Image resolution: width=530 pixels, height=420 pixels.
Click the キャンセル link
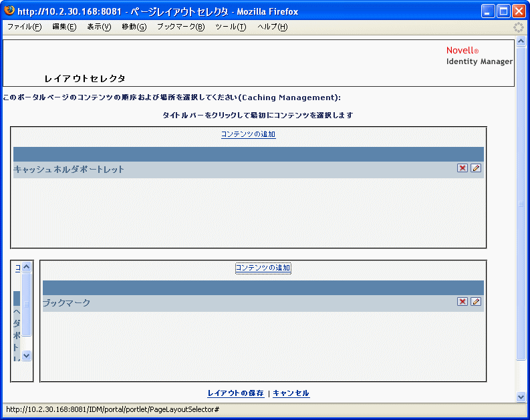tap(291, 393)
